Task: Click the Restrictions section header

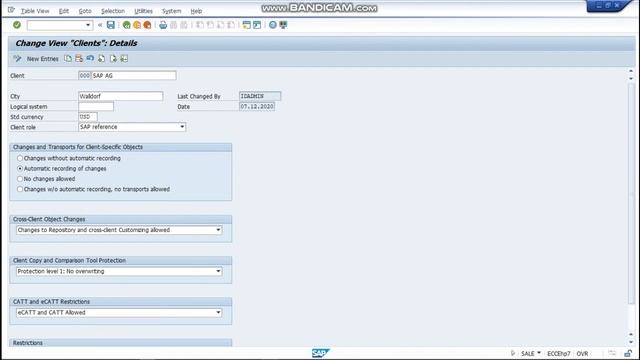Action: (x=120, y=343)
